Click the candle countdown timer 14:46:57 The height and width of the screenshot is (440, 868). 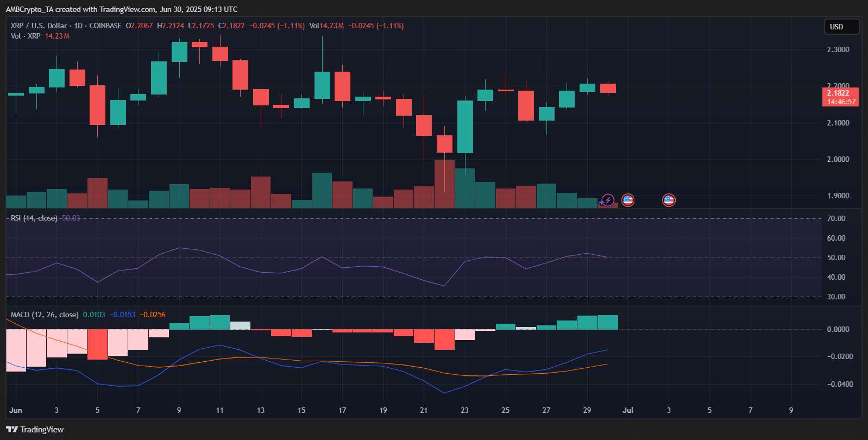click(841, 102)
